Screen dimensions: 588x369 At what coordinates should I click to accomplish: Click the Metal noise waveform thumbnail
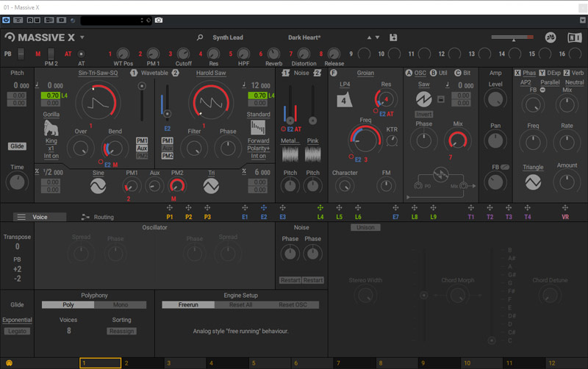[290, 154]
